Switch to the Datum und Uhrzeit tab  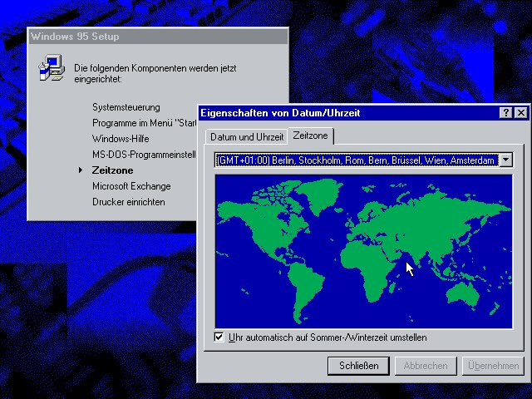246,136
